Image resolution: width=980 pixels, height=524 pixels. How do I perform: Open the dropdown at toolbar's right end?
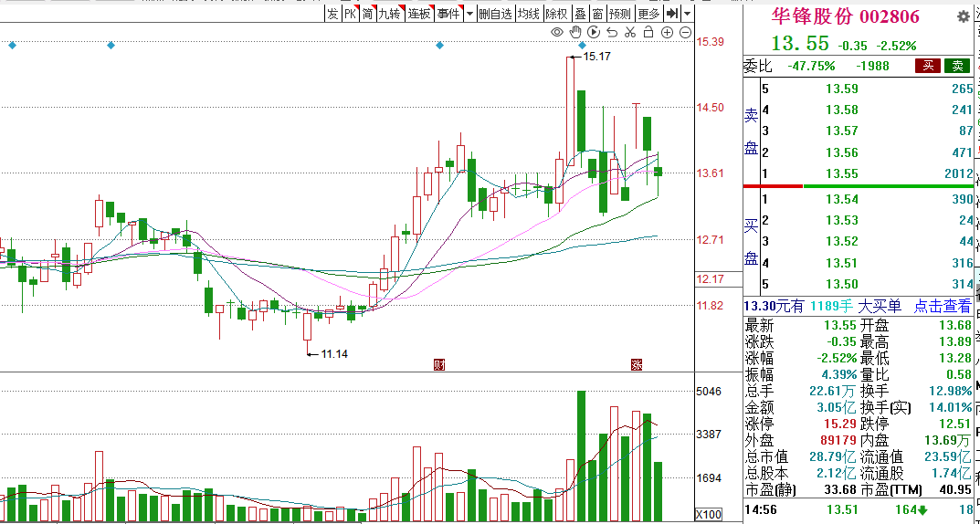click(686, 14)
